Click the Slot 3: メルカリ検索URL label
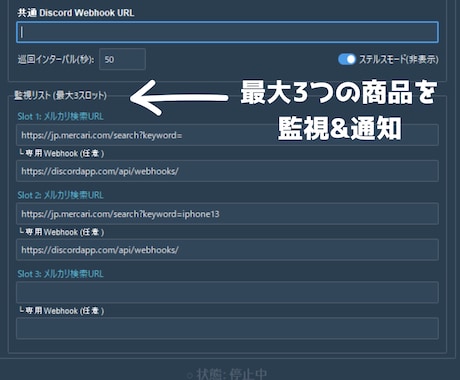 (x=60, y=274)
